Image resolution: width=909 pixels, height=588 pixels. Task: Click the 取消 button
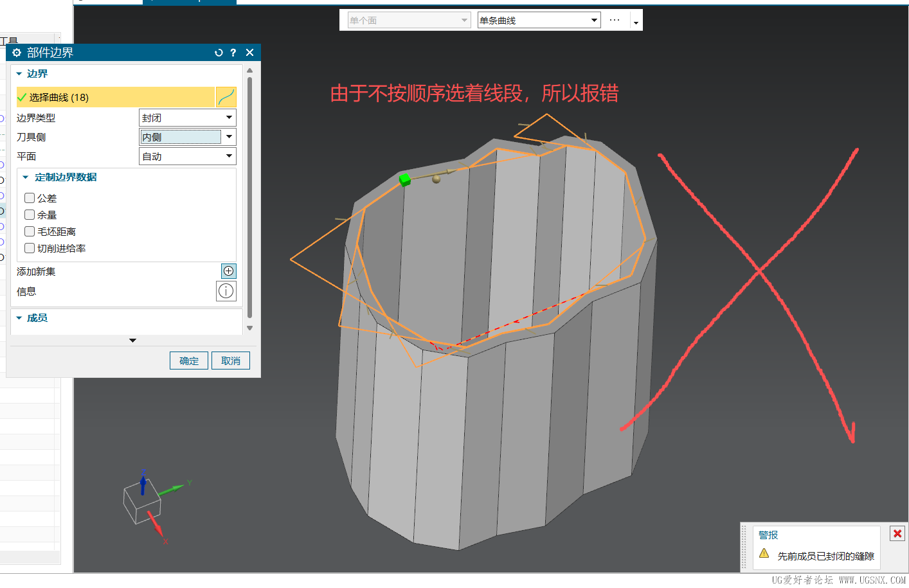(231, 361)
